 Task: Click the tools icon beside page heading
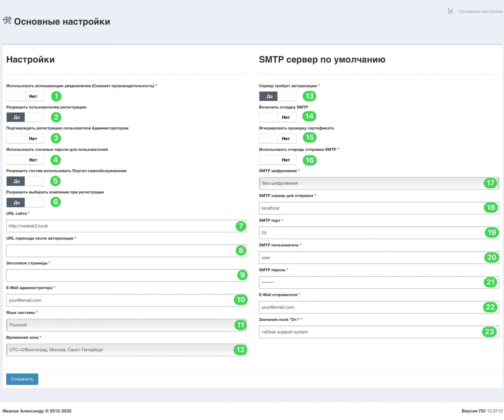point(7,21)
